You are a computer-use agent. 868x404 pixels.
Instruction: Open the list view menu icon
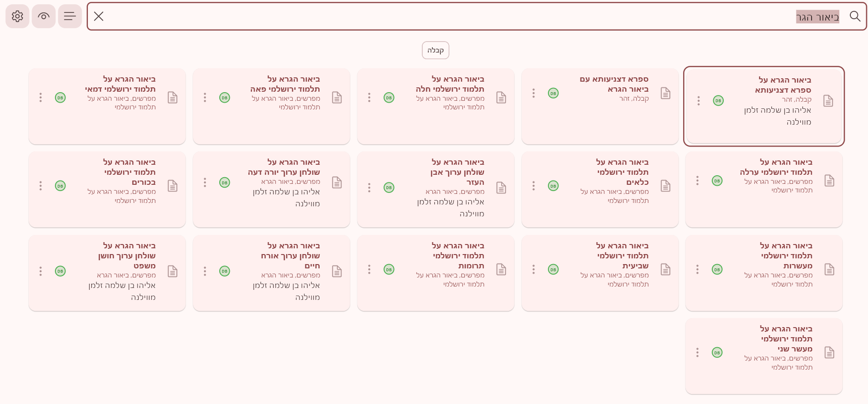pos(70,16)
